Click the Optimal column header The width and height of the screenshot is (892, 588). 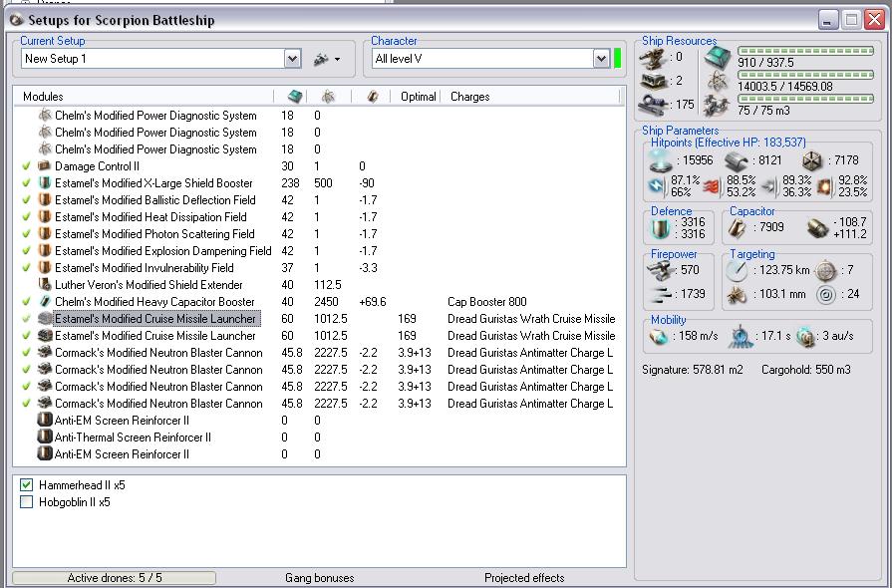point(419,97)
